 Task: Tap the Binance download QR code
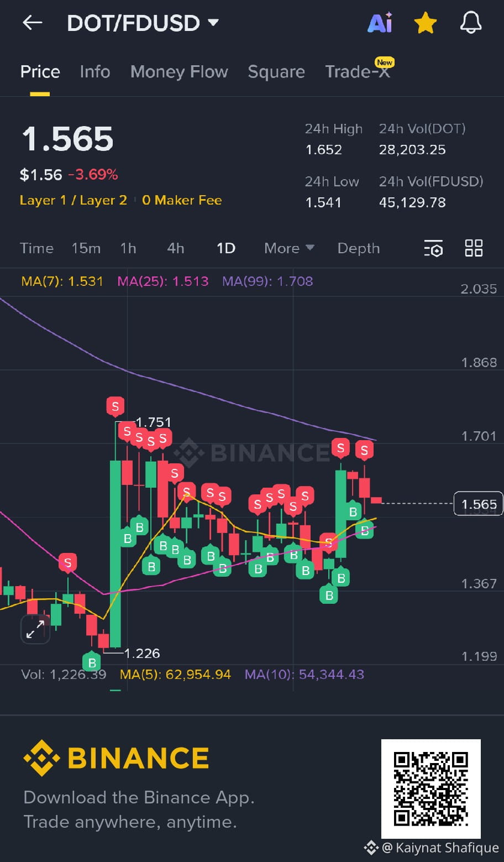pyautogui.click(x=431, y=789)
